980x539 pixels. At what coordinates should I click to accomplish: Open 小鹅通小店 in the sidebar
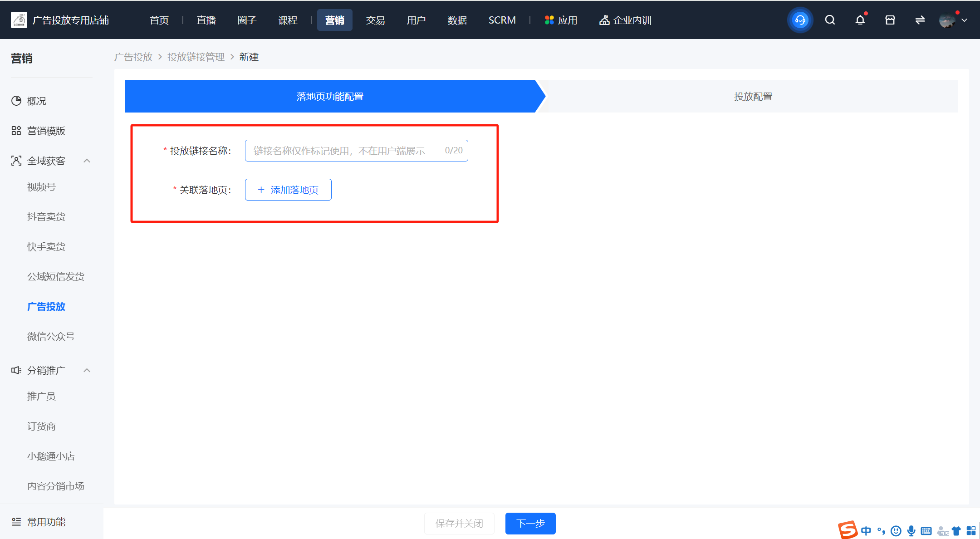click(x=51, y=456)
